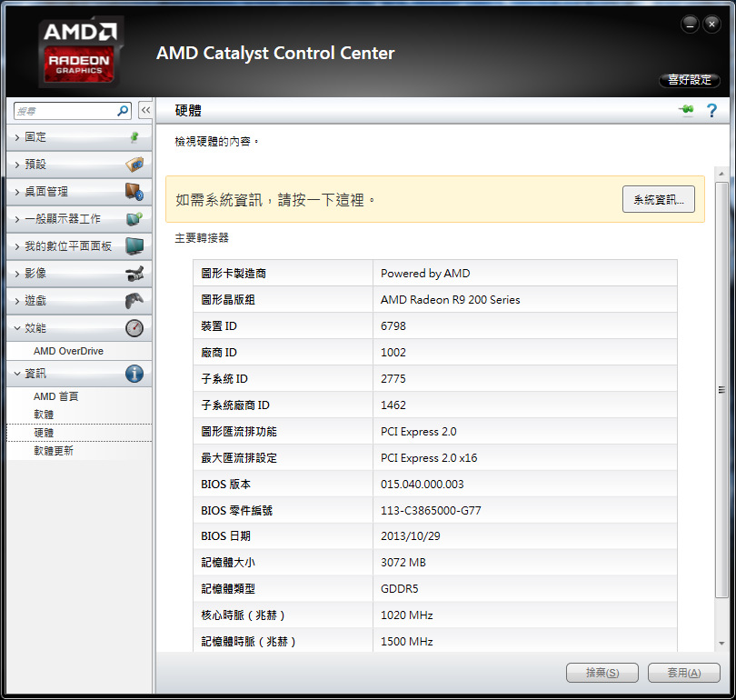This screenshot has height=700, width=736.
Task: Click BIOS part number 113-C3865000-G77
Action: coord(431,510)
